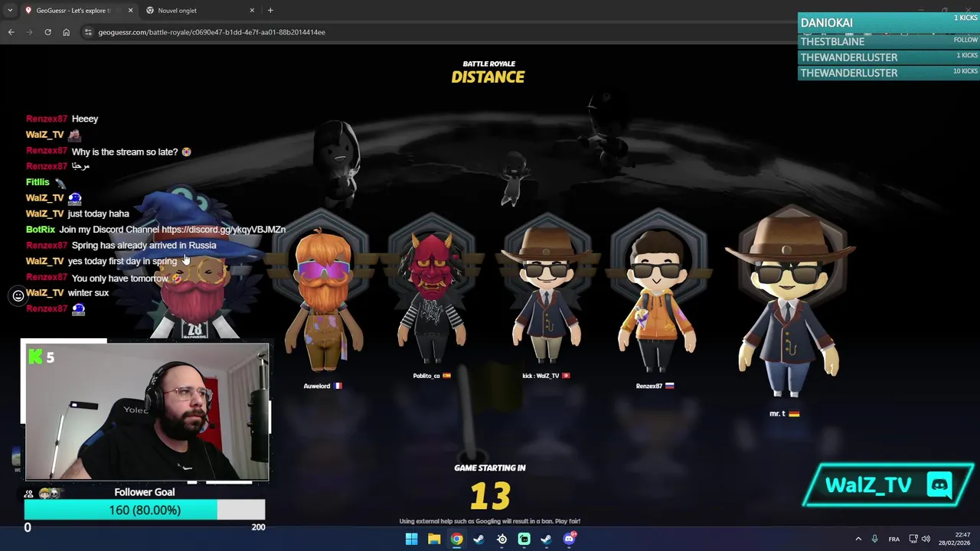Open the first Steam taskbar icon

click(x=479, y=540)
